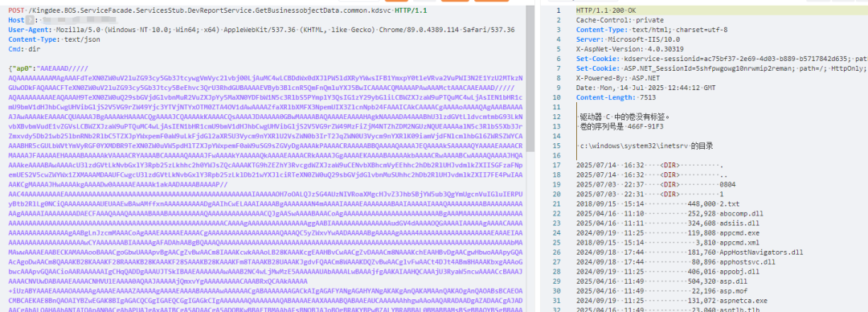The width and height of the screenshot is (868, 312).
Task: Click the POST method in request line
Action: pos(15,10)
